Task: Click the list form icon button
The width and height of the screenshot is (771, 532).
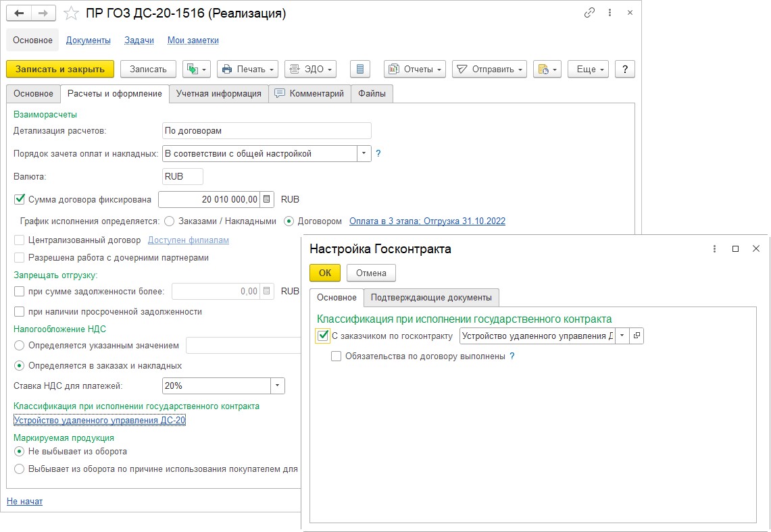Action: 360,70
